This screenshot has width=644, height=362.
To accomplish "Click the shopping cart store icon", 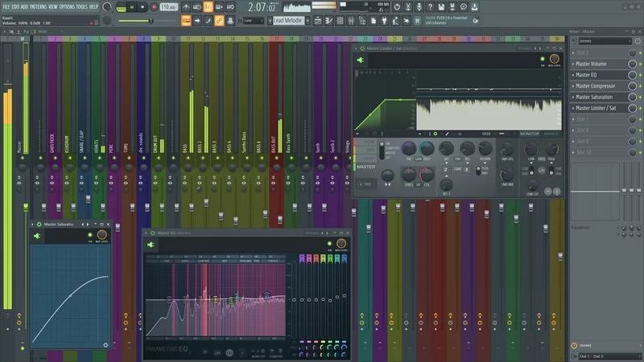I will 417,21.
